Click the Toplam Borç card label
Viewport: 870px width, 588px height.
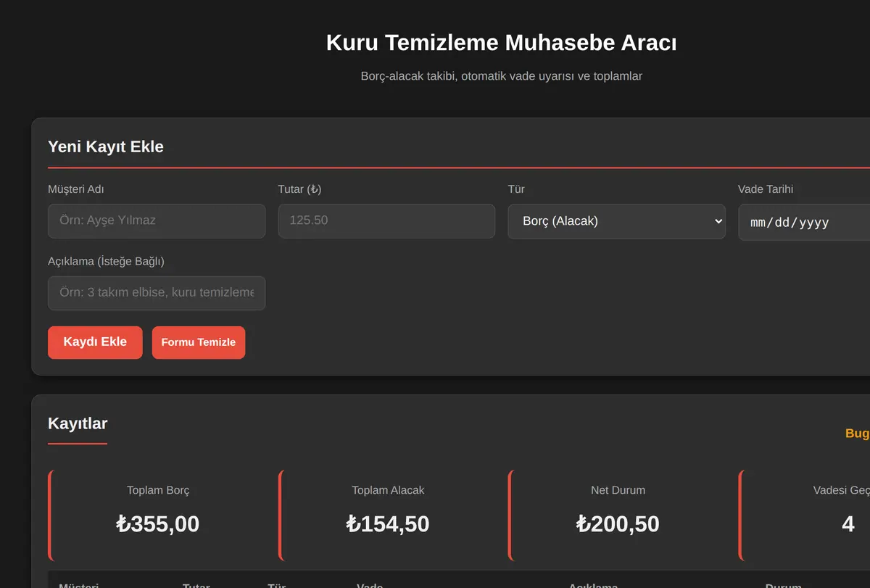(x=158, y=490)
